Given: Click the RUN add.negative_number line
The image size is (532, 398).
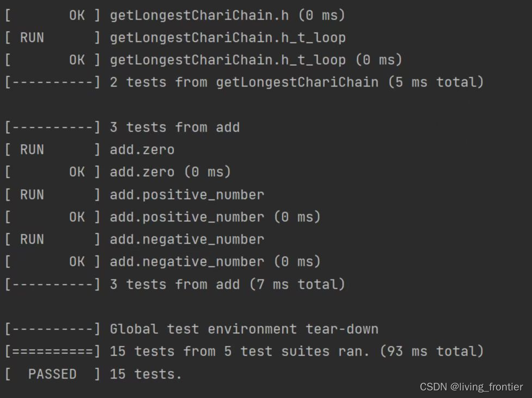Looking at the screenshot, I should click(x=135, y=240).
